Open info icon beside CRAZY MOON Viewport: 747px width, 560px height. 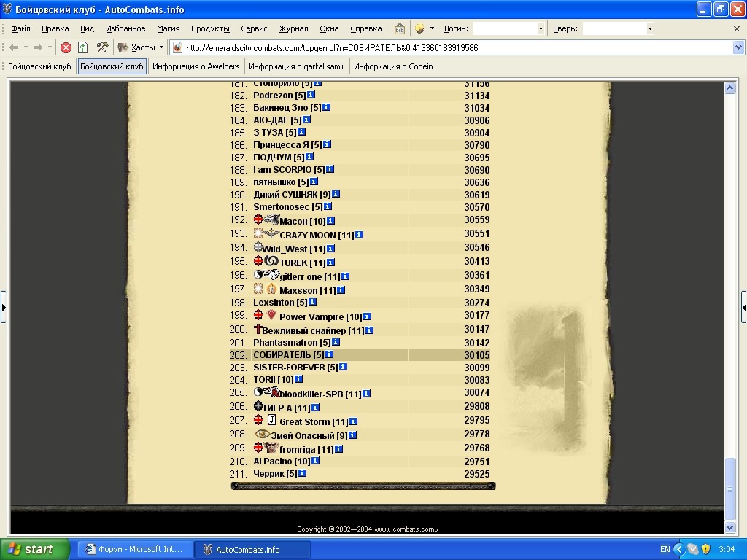point(359,234)
